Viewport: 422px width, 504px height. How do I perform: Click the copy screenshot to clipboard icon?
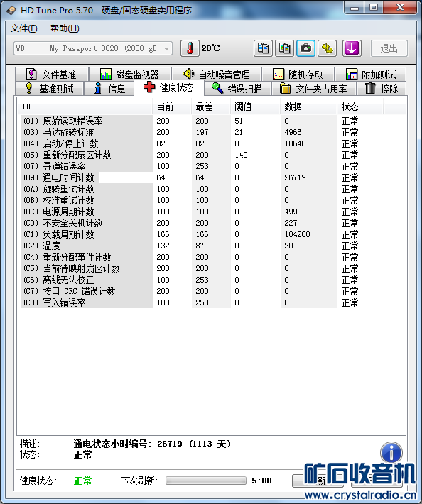pos(284,48)
